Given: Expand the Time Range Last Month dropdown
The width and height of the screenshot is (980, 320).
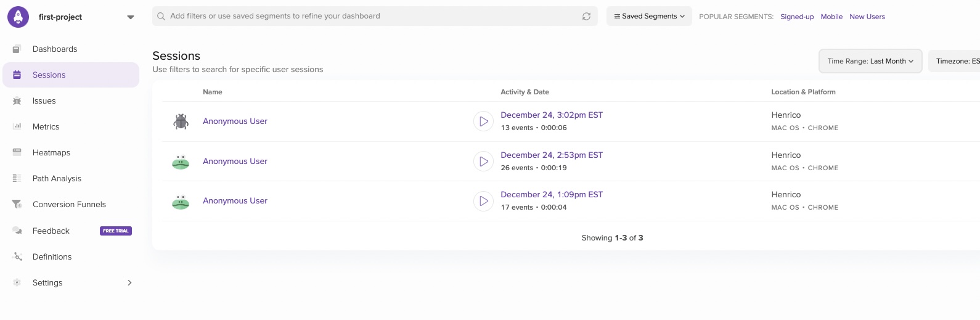Looking at the screenshot, I should 870,61.
